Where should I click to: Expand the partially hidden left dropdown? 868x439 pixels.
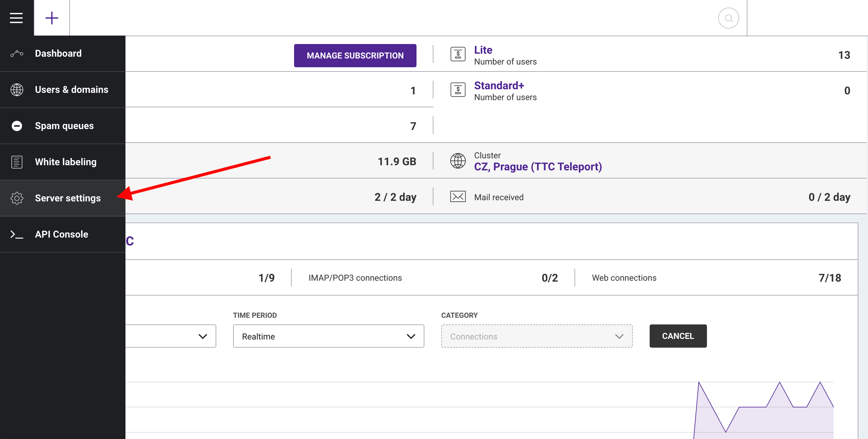[x=170, y=336]
